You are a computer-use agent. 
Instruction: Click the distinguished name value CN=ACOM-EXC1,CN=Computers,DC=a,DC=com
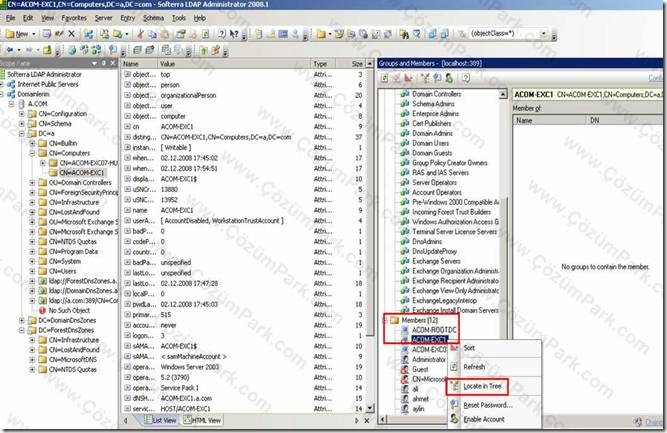[x=226, y=137]
